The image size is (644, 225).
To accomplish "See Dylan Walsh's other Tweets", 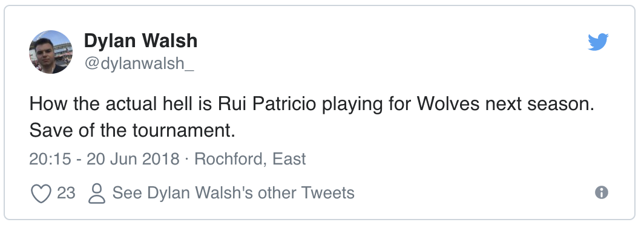I will pyautogui.click(x=233, y=192).
